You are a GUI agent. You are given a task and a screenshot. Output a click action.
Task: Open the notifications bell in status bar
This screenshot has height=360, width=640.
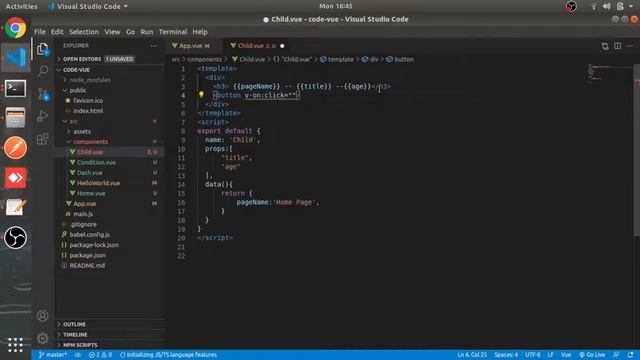pos(631,355)
